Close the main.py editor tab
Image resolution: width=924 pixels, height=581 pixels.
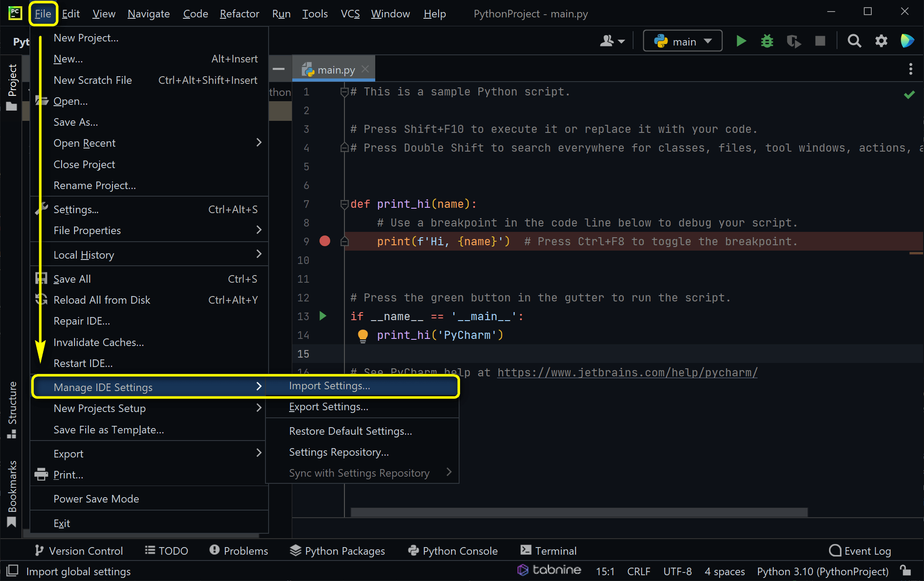[x=365, y=69]
